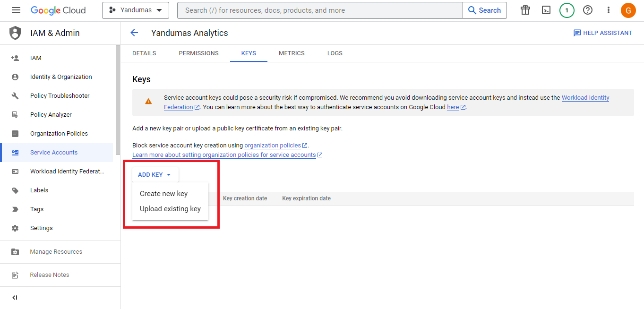This screenshot has height=309, width=644.
Task: Click the Policy Troubleshooter wrench icon
Action: 15,96
